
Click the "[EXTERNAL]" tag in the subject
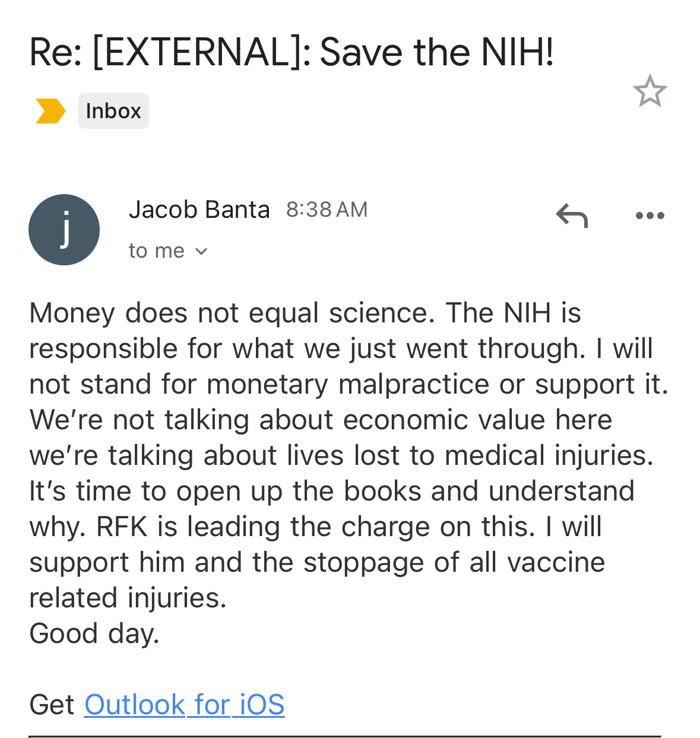pyautogui.click(x=202, y=52)
